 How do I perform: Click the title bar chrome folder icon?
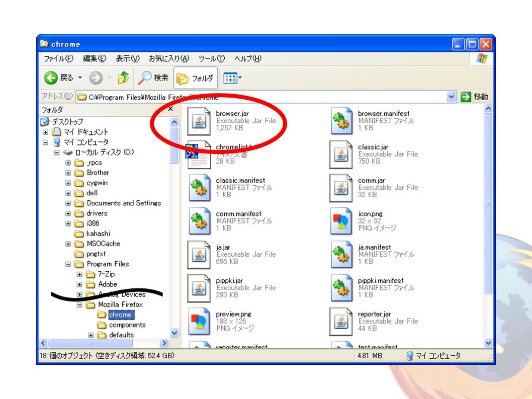44,44
